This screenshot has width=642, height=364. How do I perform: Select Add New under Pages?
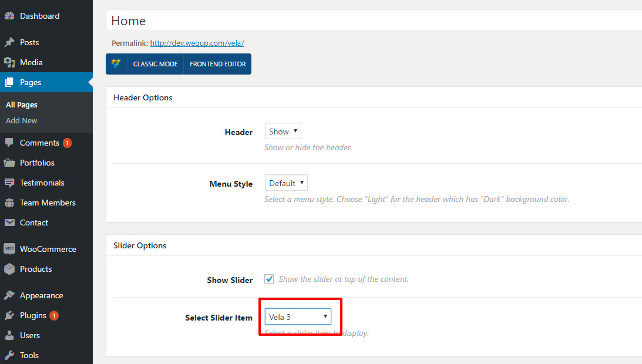22,120
